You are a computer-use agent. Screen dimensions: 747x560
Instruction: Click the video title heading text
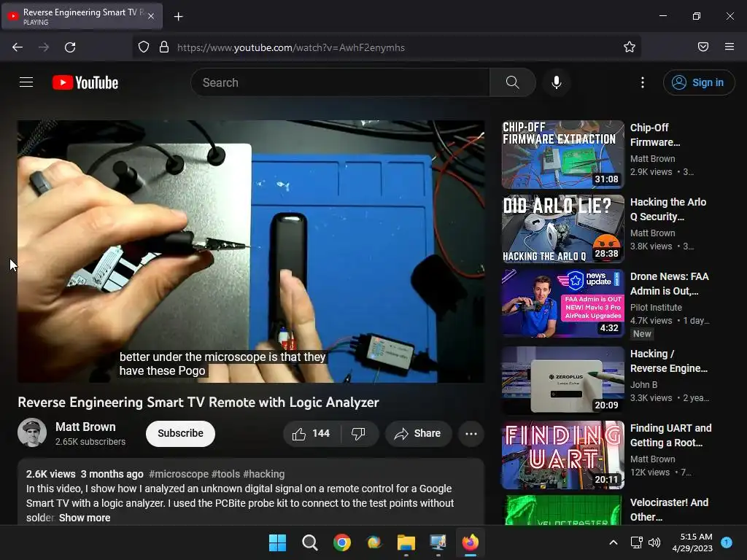click(198, 402)
